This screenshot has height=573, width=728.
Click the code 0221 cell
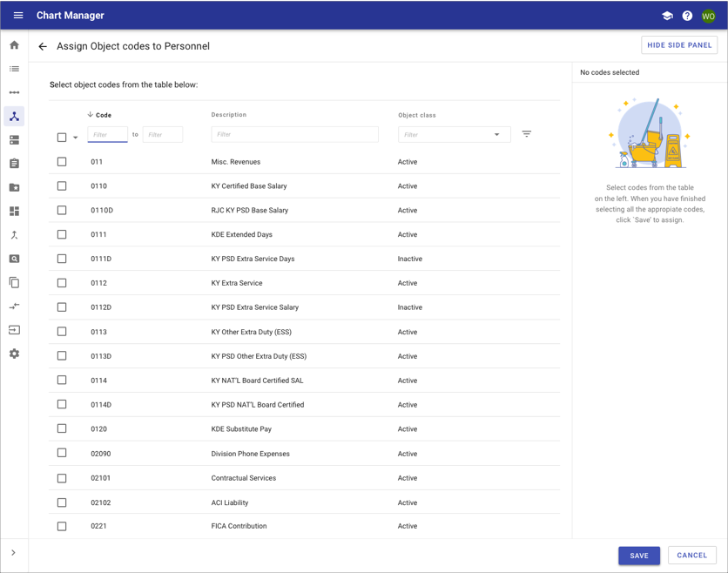98,526
